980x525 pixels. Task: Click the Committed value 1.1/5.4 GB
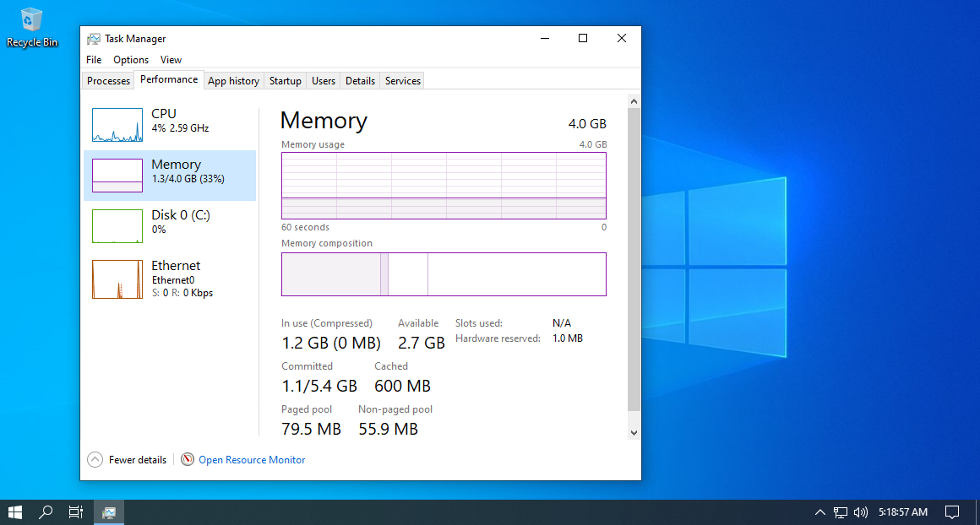click(319, 387)
